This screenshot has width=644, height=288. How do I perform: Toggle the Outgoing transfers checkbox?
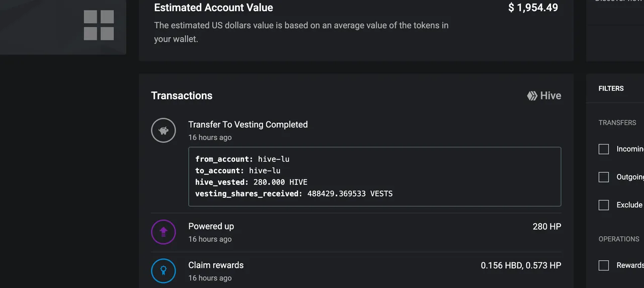coord(604,177)
